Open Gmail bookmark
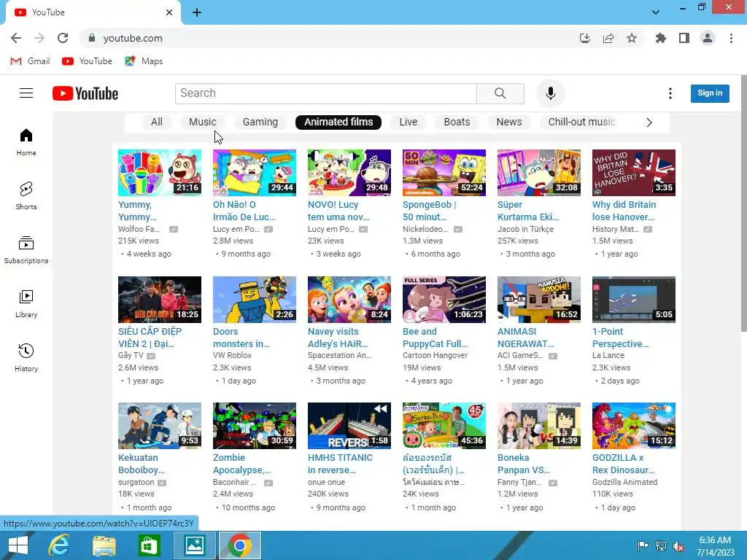Image resolution: width=747 pixels, height=560 pixels. pos(30,61)
